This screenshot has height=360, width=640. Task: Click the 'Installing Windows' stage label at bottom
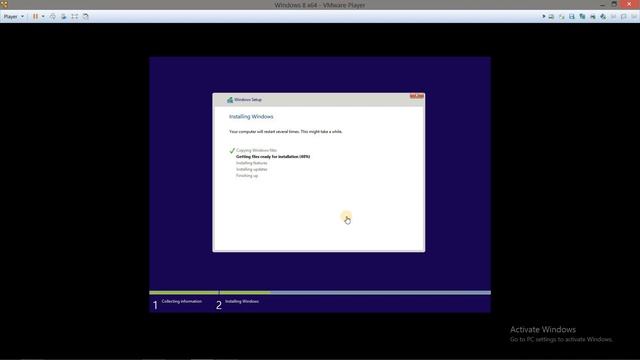click(242, 301)
